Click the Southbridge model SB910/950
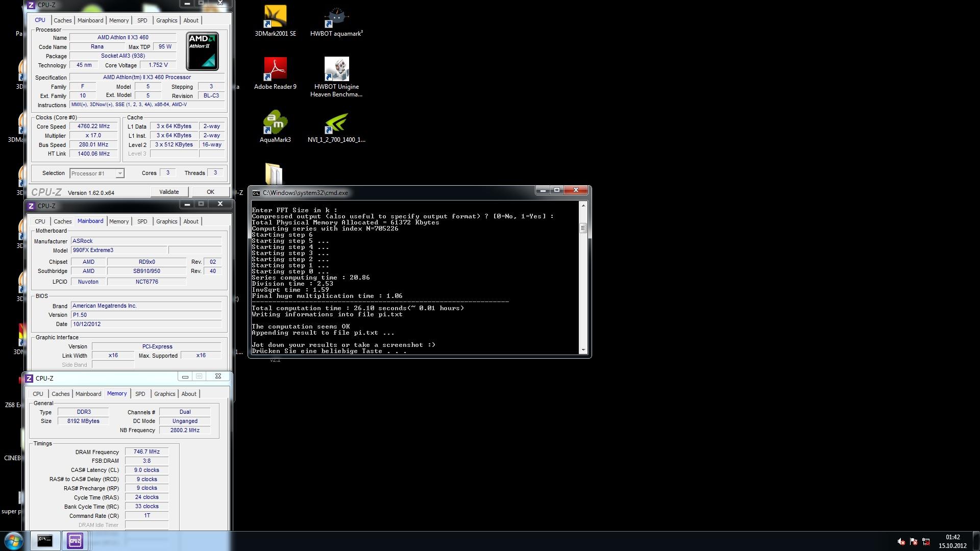 click(146, 271)
